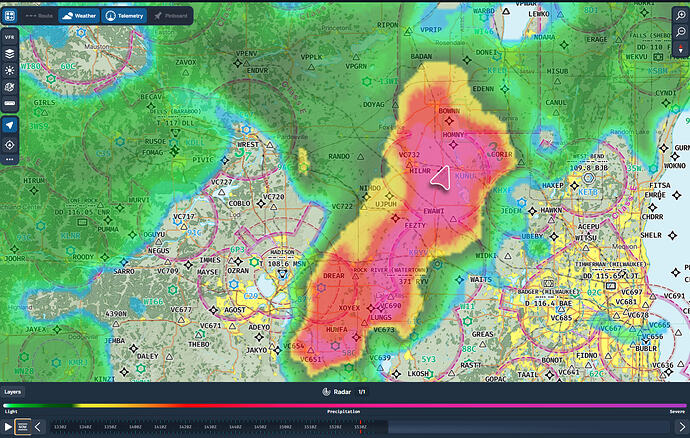Click the ZAVOX waypoint triangle

coord(186,73)
